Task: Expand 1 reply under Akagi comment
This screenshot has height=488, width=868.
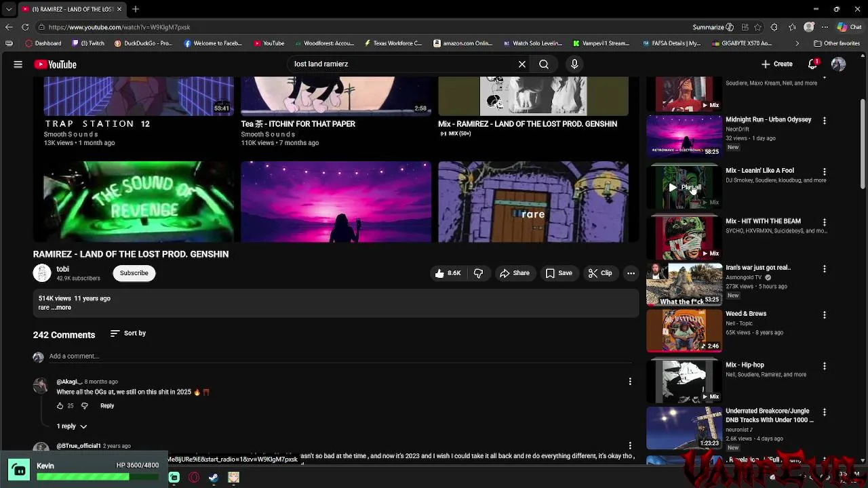Action: (72, 426)
